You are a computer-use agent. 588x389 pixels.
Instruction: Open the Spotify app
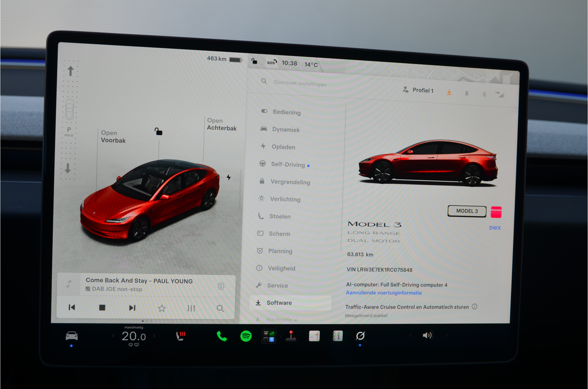coord(246,336)
